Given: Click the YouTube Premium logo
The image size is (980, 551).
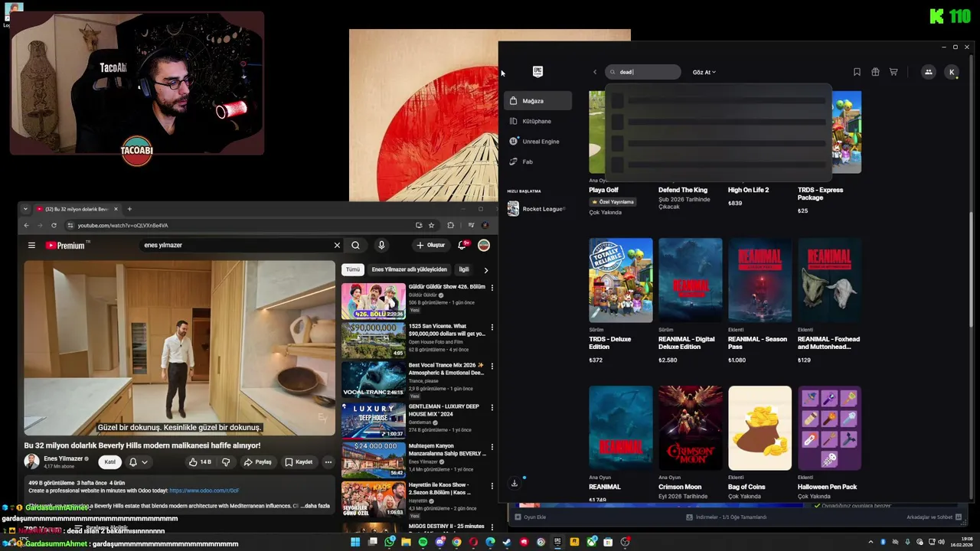Looking at the screenshot, I should 66,246.
